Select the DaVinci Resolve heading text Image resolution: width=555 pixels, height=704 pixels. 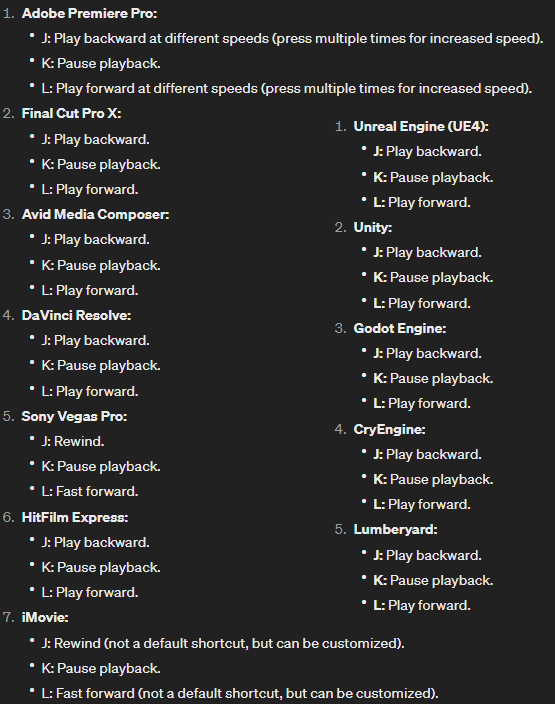click(76, 316)
